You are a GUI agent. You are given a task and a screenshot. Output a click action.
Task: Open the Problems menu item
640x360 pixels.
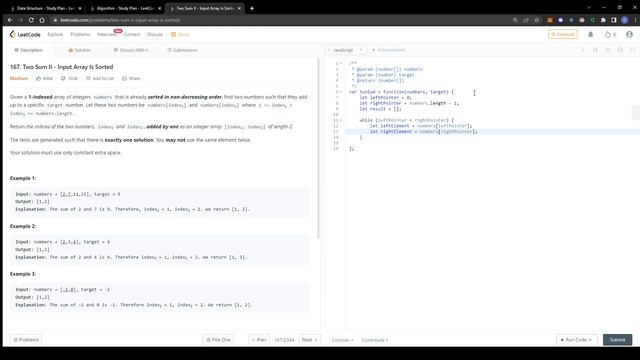[x=80, y=34]
